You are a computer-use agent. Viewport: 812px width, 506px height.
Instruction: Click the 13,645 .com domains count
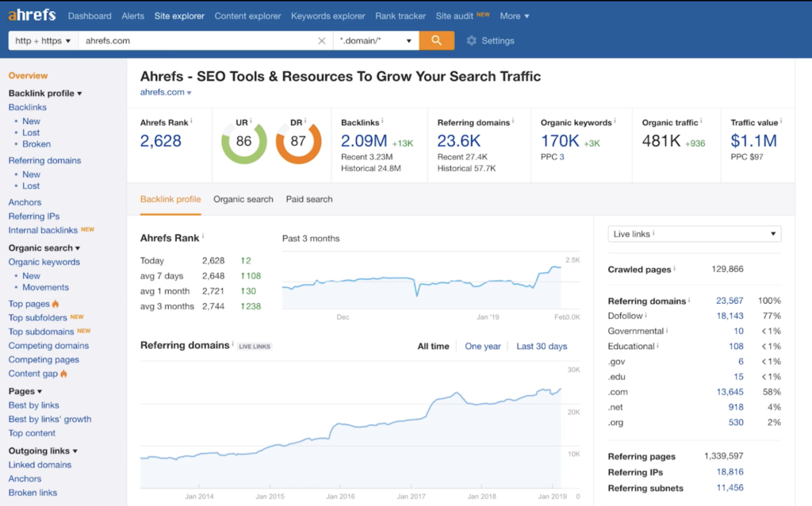(730, 392)
